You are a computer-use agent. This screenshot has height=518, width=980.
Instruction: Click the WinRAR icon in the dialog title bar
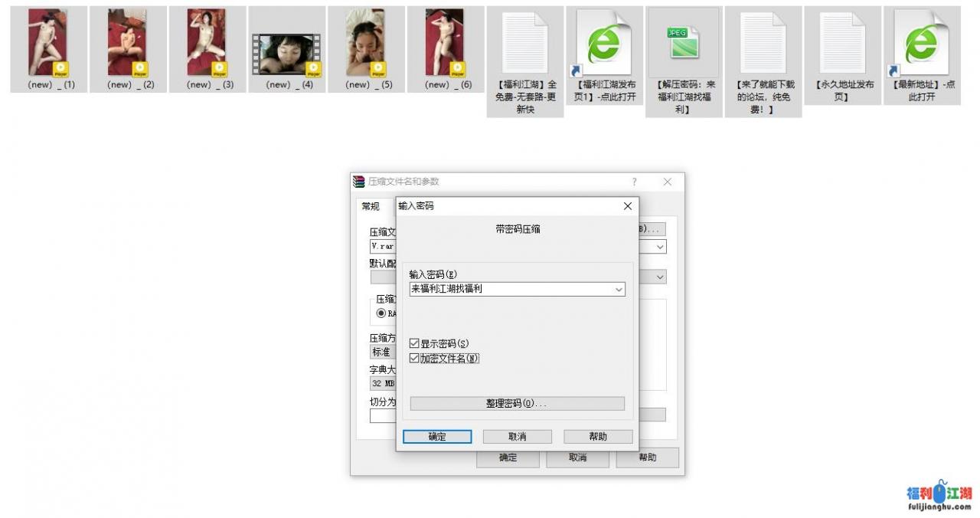(x=358, y=182)
